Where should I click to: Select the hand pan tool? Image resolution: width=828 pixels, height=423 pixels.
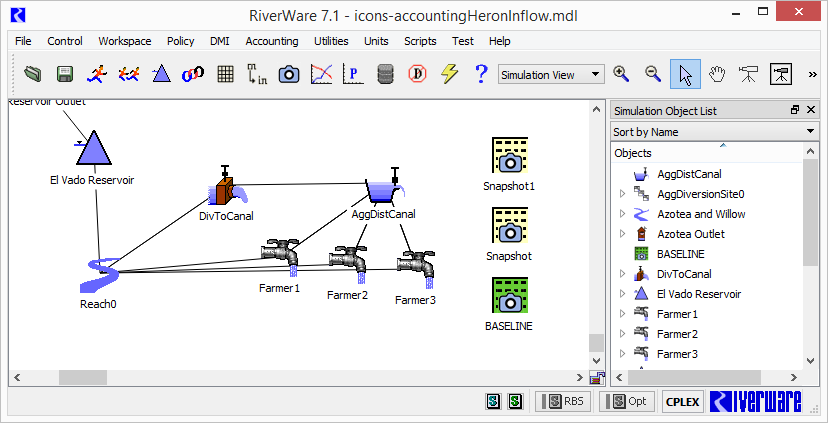[x=717, y=74]
